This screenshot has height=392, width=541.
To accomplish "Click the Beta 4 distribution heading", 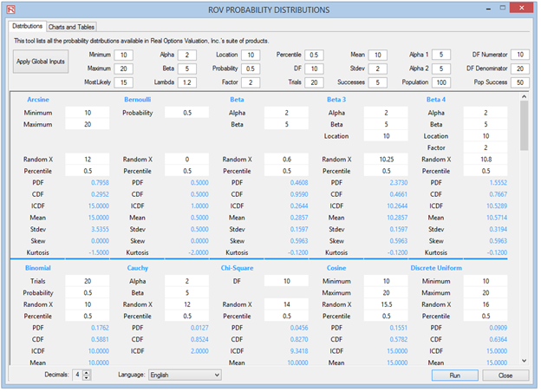I will click(436, 100).
